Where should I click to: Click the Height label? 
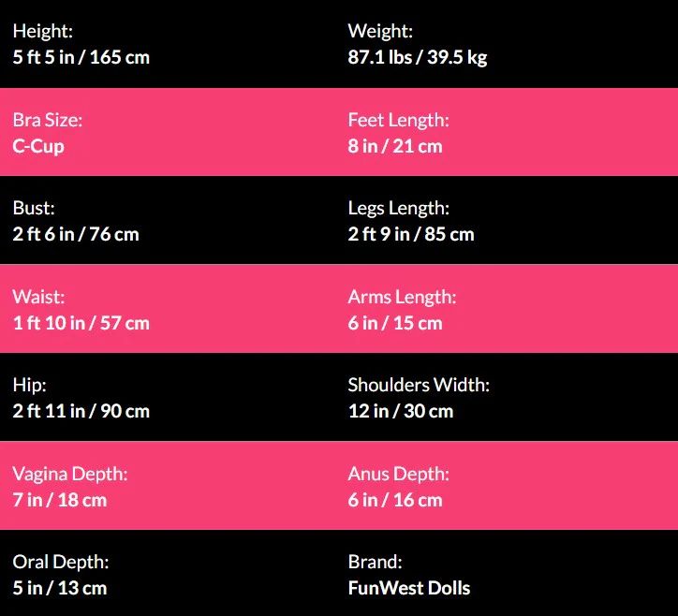point(42,32)
